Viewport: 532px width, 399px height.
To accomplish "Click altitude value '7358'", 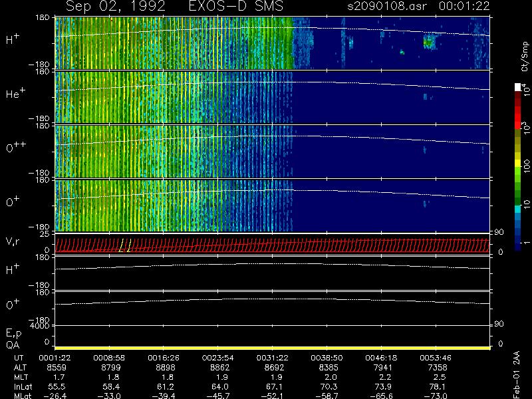I will pos(438,368).
